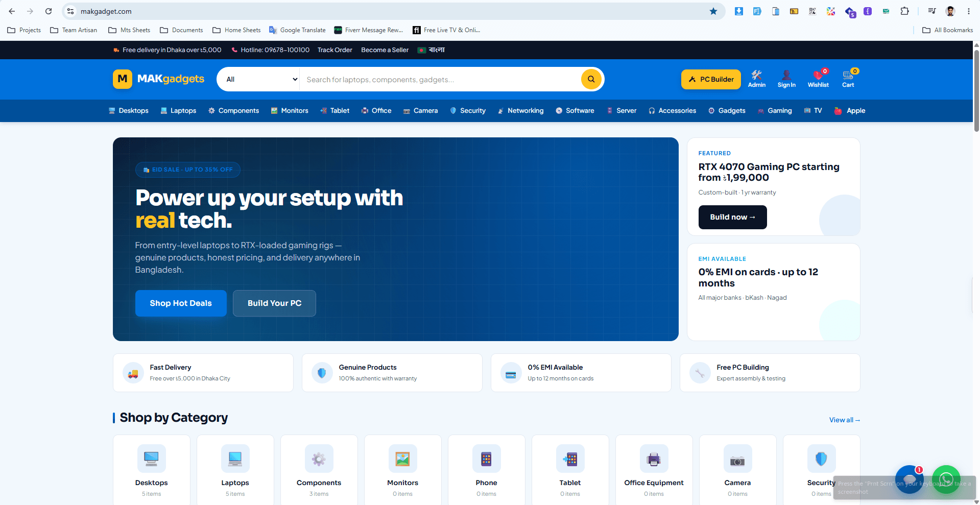Open the Camera category card icon
980x505 pixels.
click(738, 459)
